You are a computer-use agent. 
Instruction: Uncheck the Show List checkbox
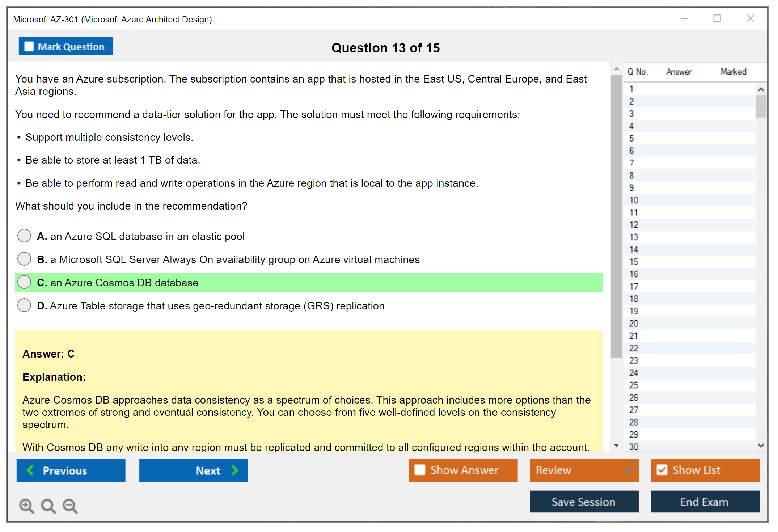662,470
